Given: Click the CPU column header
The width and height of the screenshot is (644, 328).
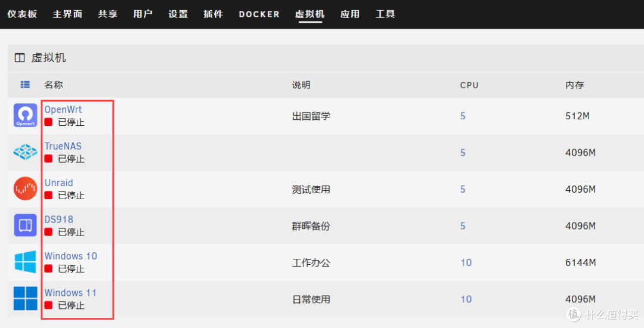Looking at the screenshot, I should click(x=469, y=85).
